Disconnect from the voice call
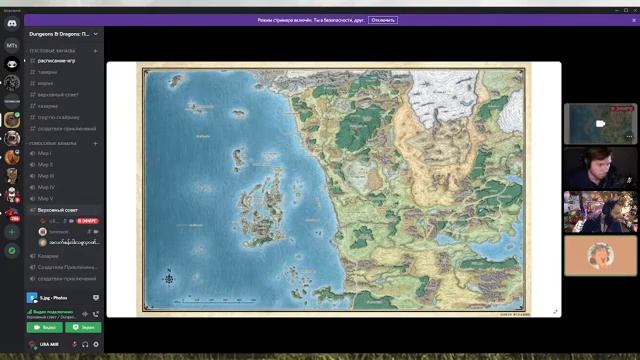Screen dimensions: 640x360 96,314
